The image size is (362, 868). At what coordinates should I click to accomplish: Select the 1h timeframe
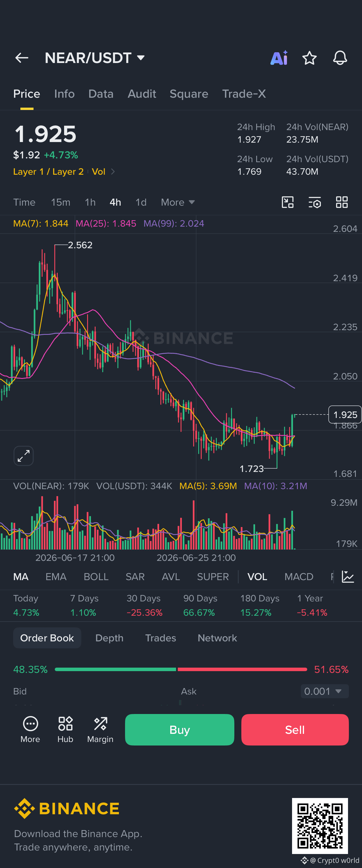pos(90,202)
